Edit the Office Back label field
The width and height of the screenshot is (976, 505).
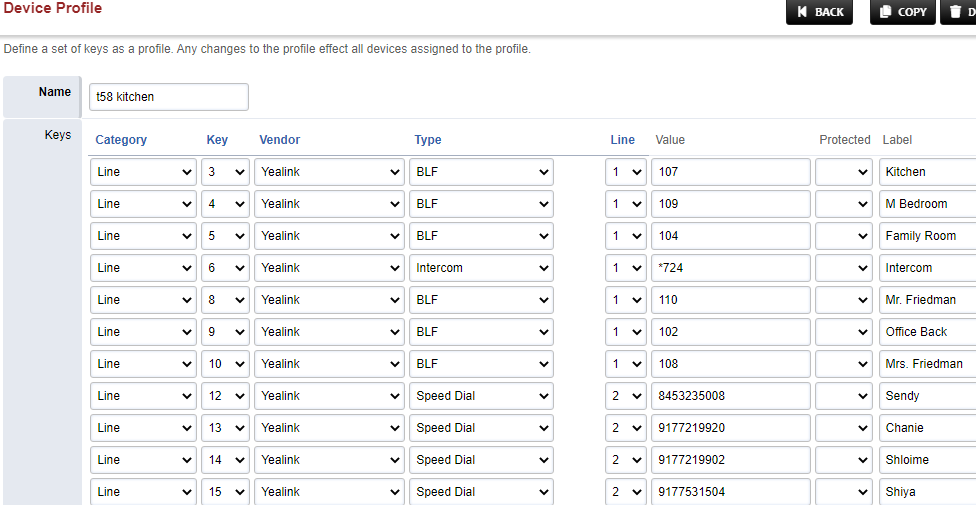[x=927, y=332]
